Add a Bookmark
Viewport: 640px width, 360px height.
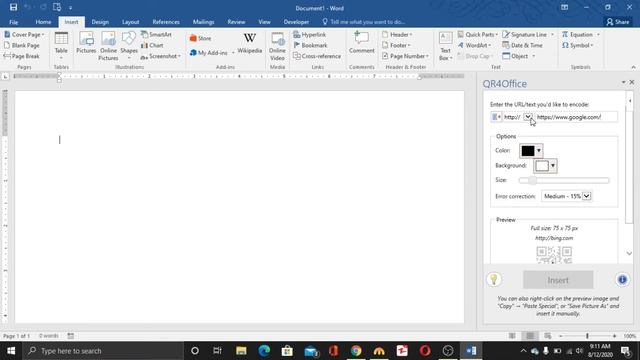[x=310, y=45]
